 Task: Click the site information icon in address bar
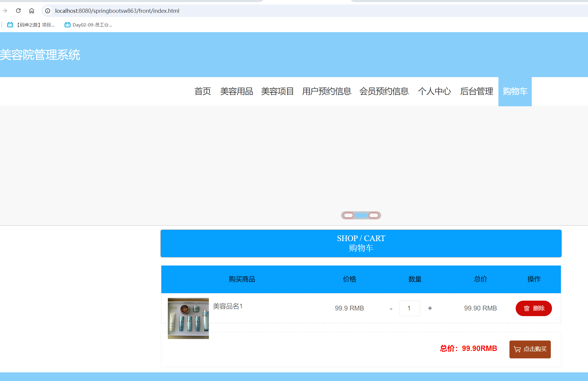pyautogui.click(x=48, y=11)
